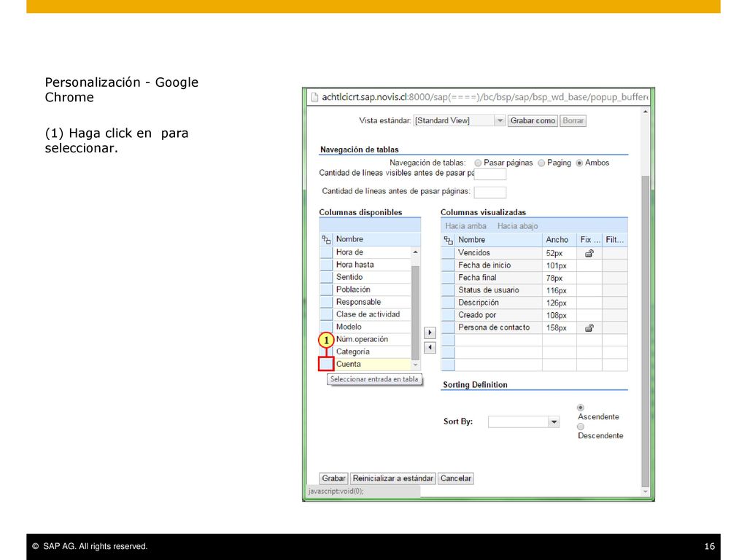Click the popup window scrollbar down arrow
The height and width of the screenshot is (560, 747).
pos(646,491)
